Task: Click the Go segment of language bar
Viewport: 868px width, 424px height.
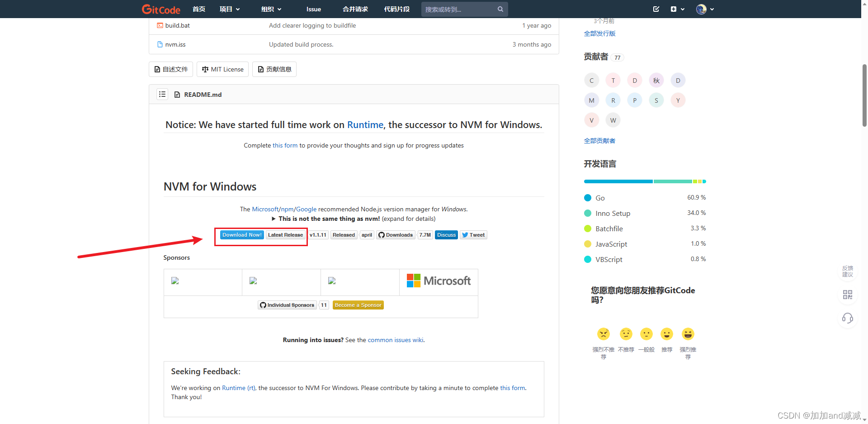Action: pyautogui.click(x=618, y=181)
